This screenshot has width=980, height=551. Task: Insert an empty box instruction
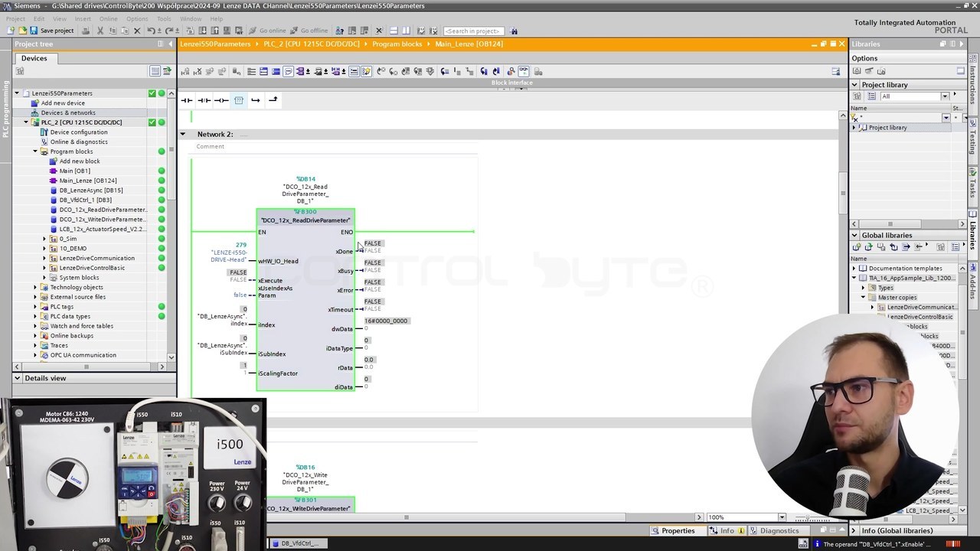click(x=239, y=100)
